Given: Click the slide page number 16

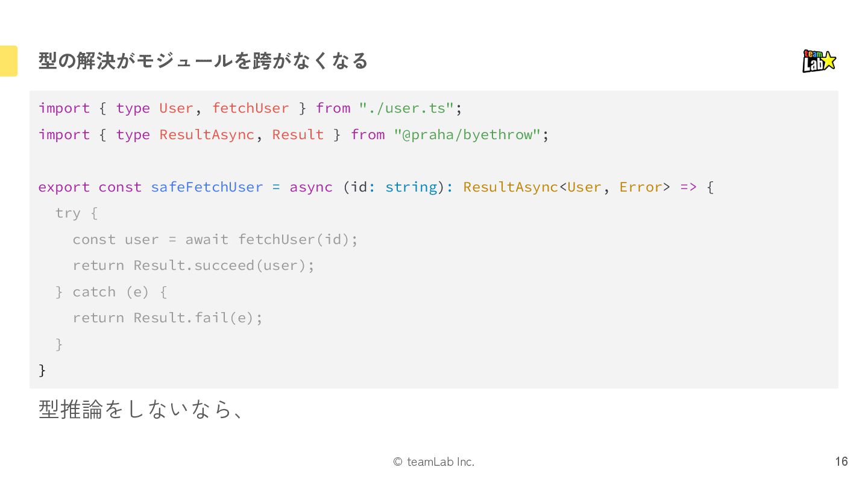Looking at the screenshot, I should click(841, 461).
